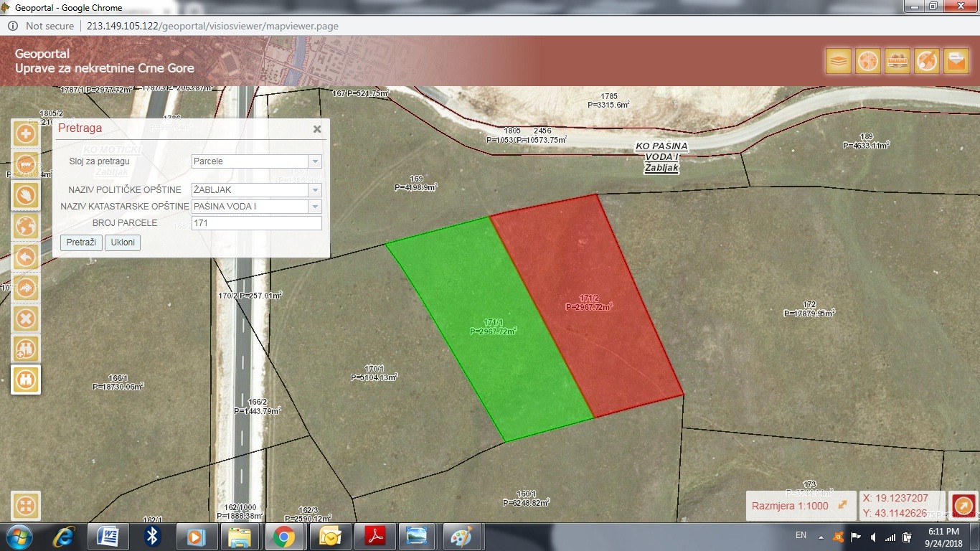Open the File Explorer folder taskbar icon
The height and width of the screenshot is (551, 980).
pyautogui.click(x=239, y=537)
